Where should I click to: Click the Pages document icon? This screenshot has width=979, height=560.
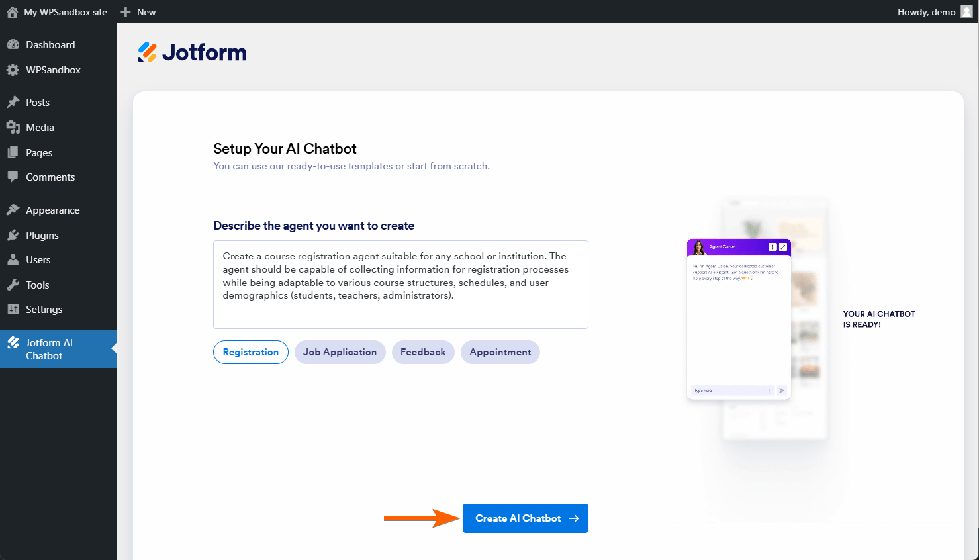15,152
